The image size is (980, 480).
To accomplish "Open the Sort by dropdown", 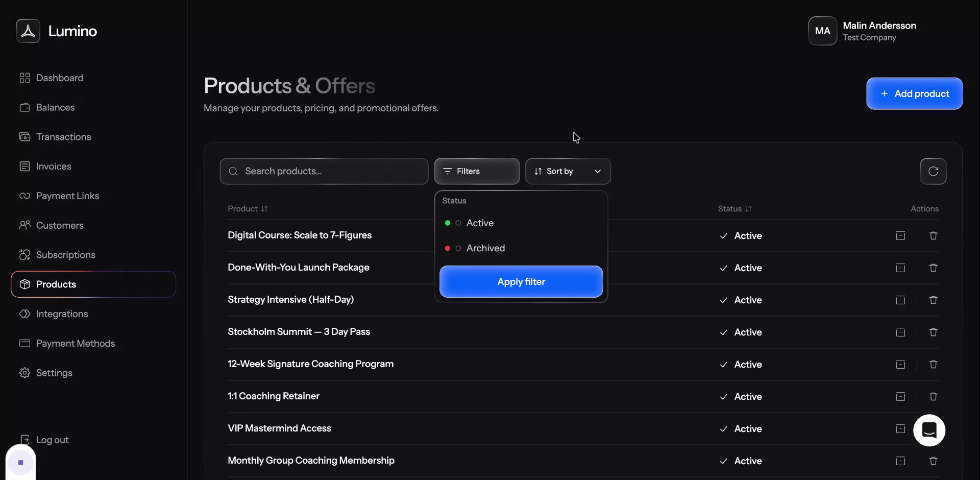I will (568, 172).
